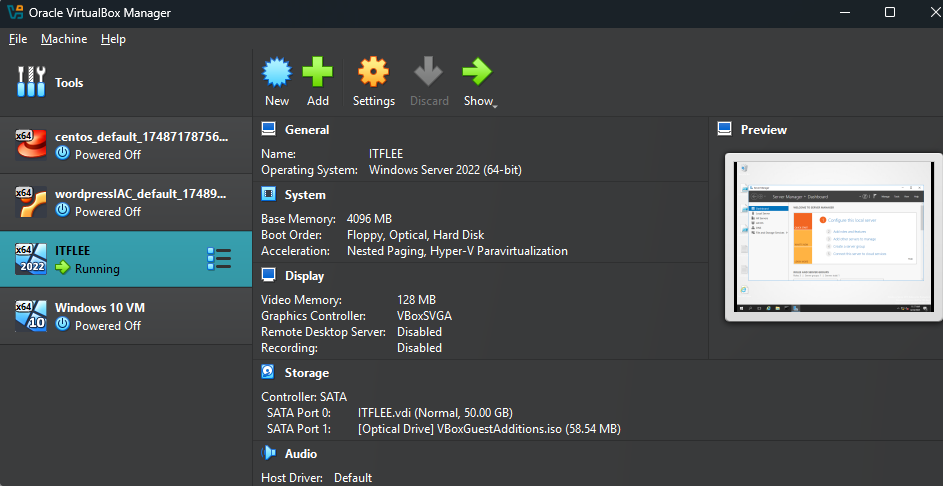Click the Host Driver Default value
Viewport: 943px width, 486px height.
(x=353, y=478)
